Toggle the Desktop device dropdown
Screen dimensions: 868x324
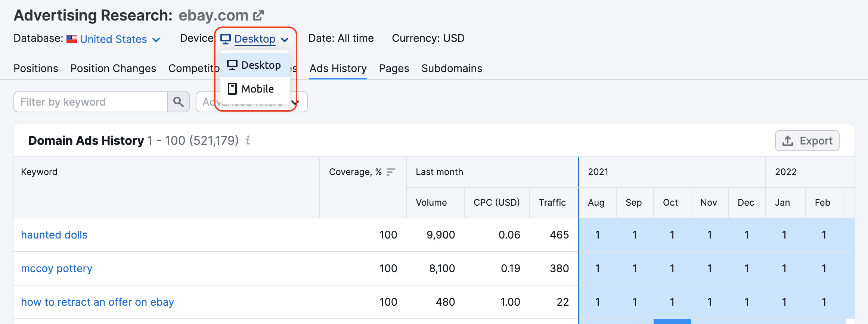(x=255, y=39)
